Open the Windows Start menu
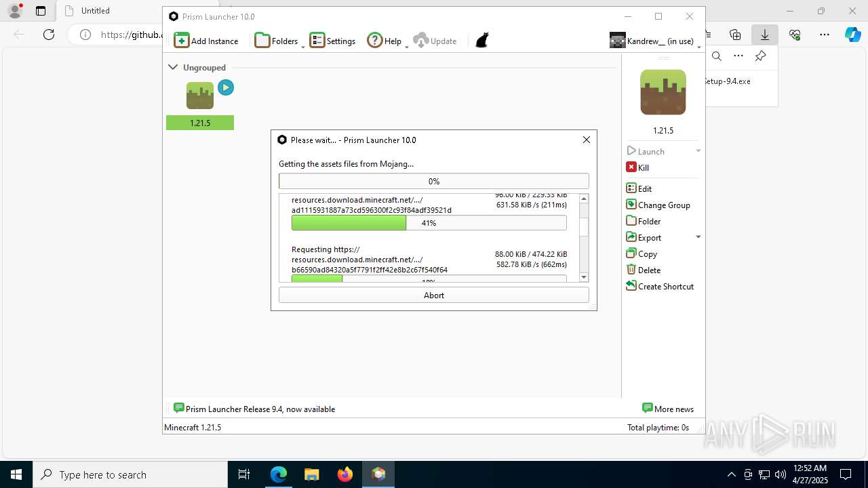The image size is (868, 488). coord(16,474)
